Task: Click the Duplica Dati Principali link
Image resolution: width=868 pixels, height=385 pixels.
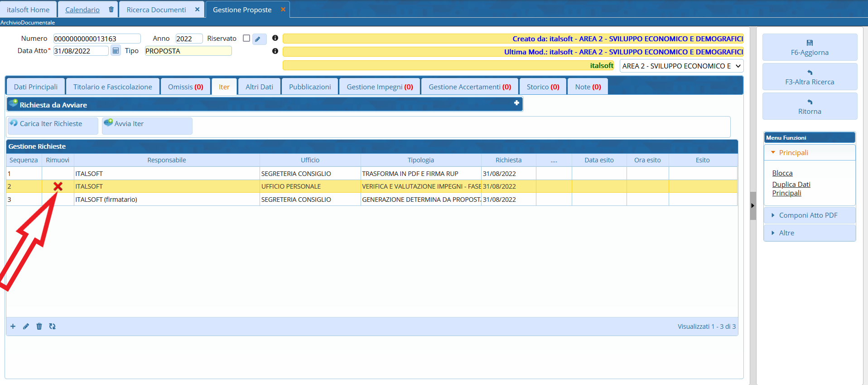Action: click(791, 189)
